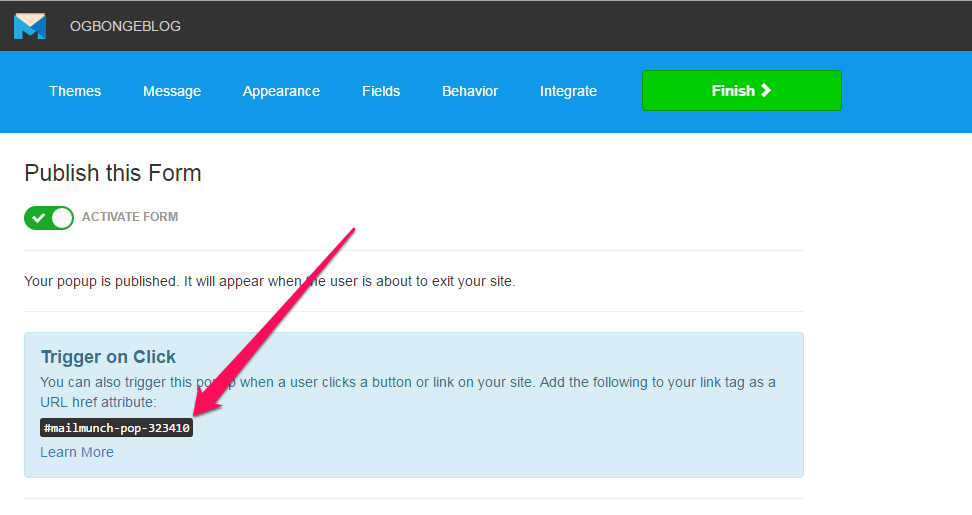The height and width of the screenshot is (515, 972).
Task: Switch to the Themes step
Action: 75,91
